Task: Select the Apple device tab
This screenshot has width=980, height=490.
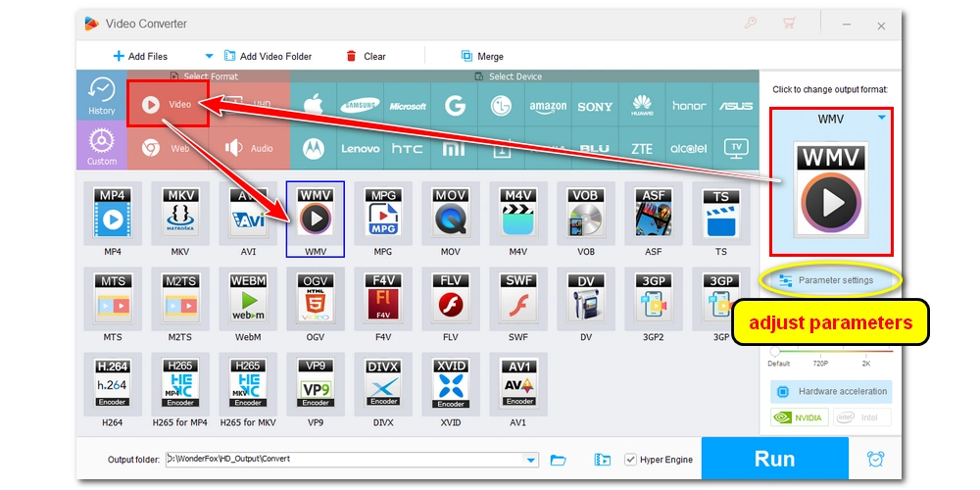Action: click(x=314, y=106)
